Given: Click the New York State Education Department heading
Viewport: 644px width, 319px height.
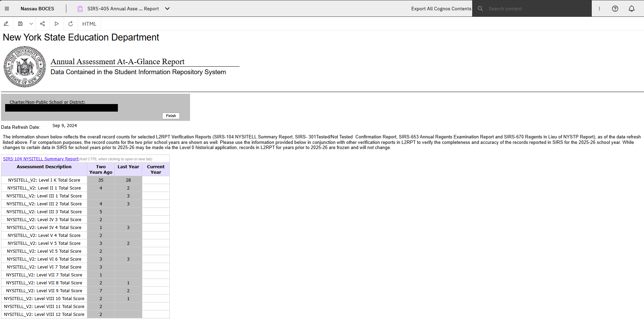Looking at the screenshot, I should [81, 37].
